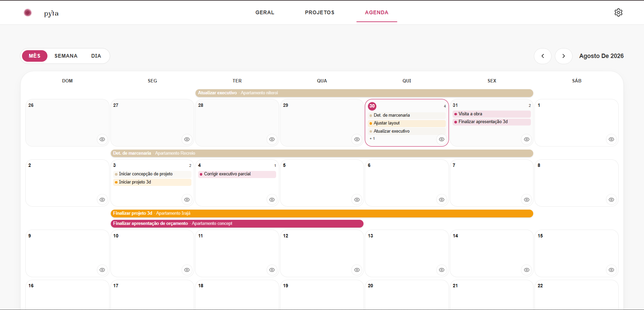Click the 'Agosto De 2026' month label

coord(601,56)
